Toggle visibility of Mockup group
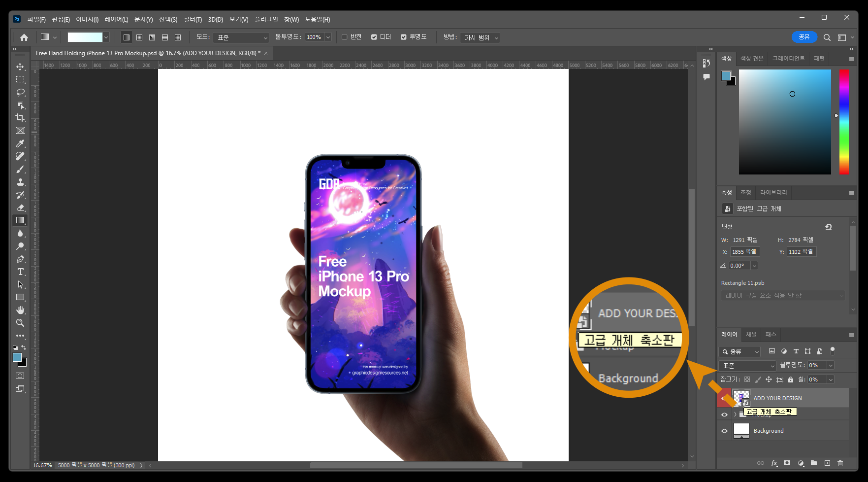The image size is (868, 482). pos(724,414)
